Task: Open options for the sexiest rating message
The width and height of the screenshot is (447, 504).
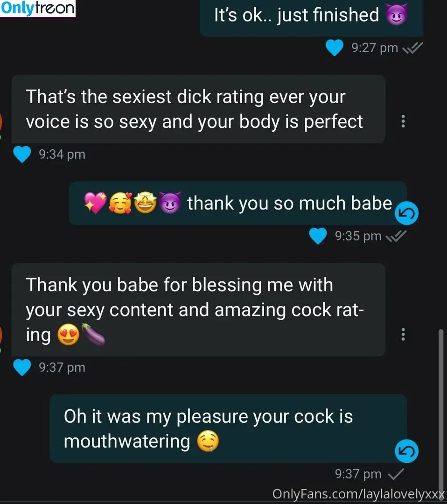Action: (403, 121)
